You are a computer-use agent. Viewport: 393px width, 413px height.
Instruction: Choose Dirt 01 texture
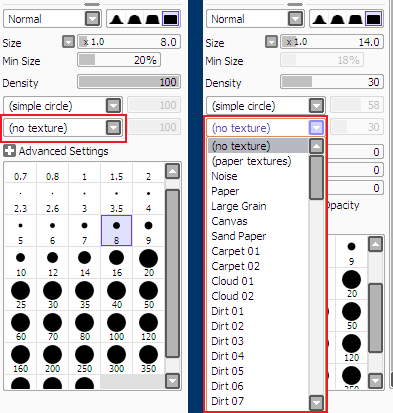258,311
